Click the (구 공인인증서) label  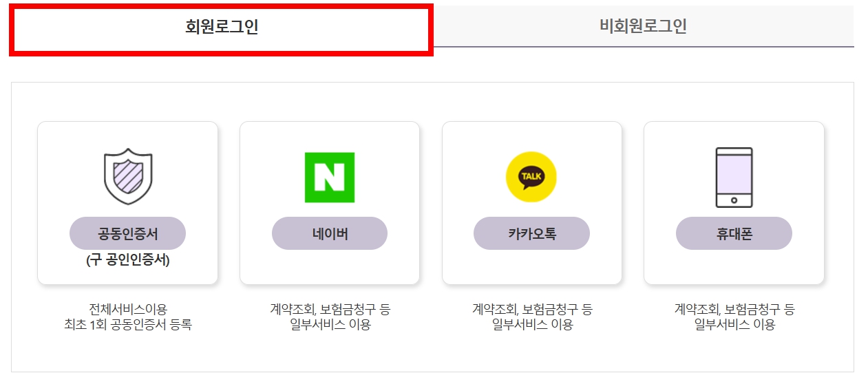tap(128, 261)
